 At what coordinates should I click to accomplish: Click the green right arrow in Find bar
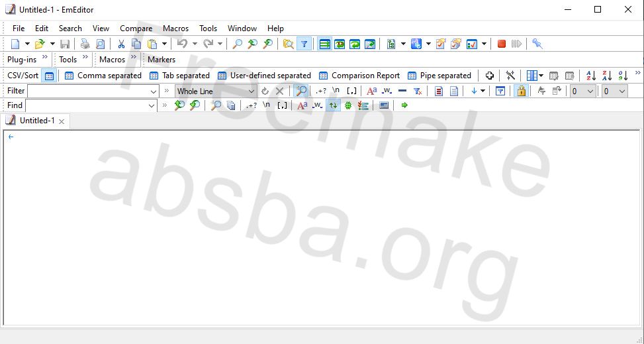pos(404,105)
